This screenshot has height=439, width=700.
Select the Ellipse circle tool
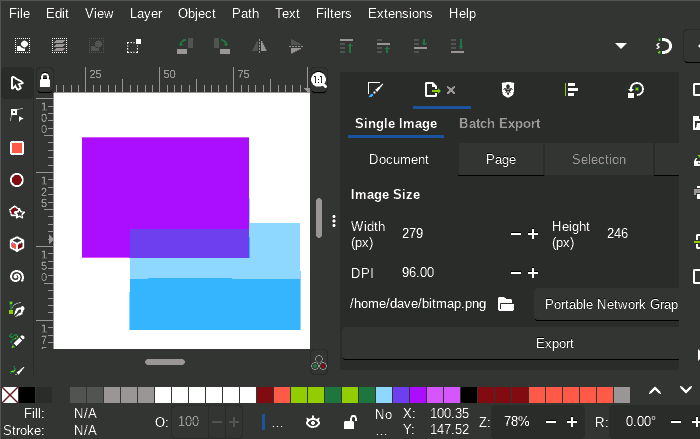[17, 180]
